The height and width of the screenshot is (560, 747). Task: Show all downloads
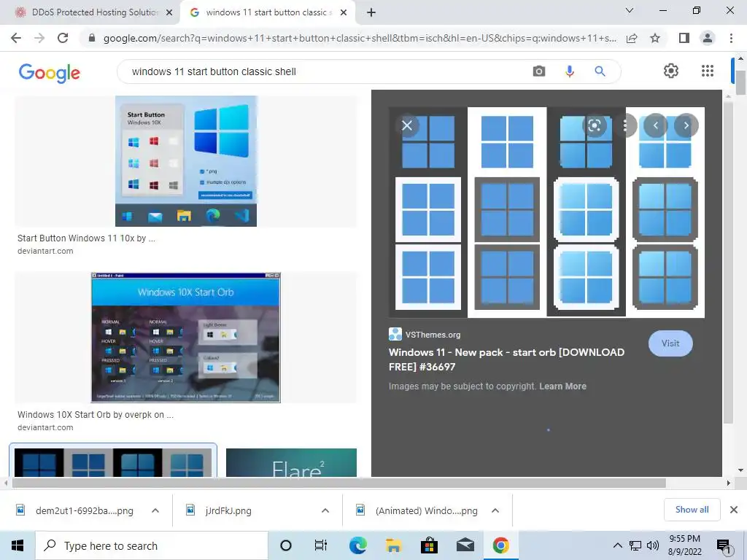coord(692,510)
